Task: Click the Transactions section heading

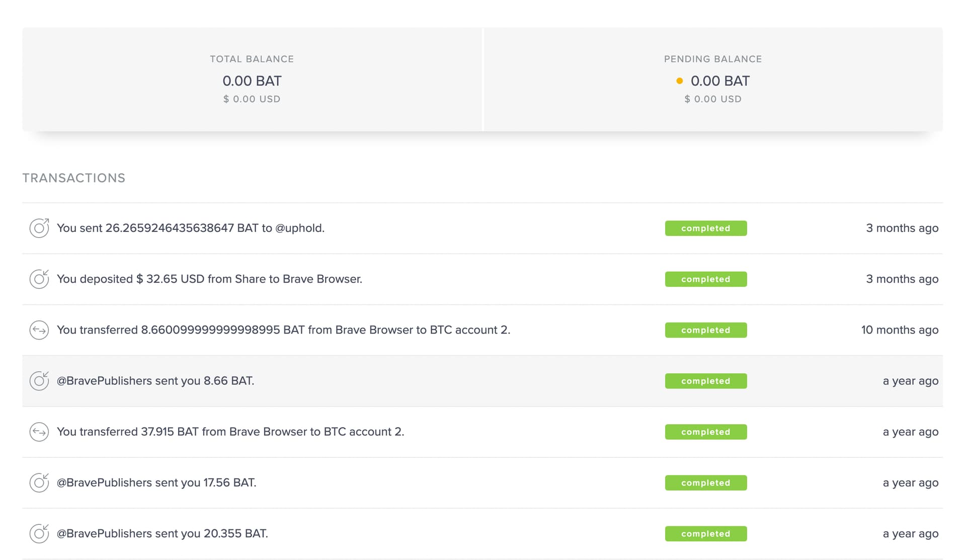Action: [74, 178]
